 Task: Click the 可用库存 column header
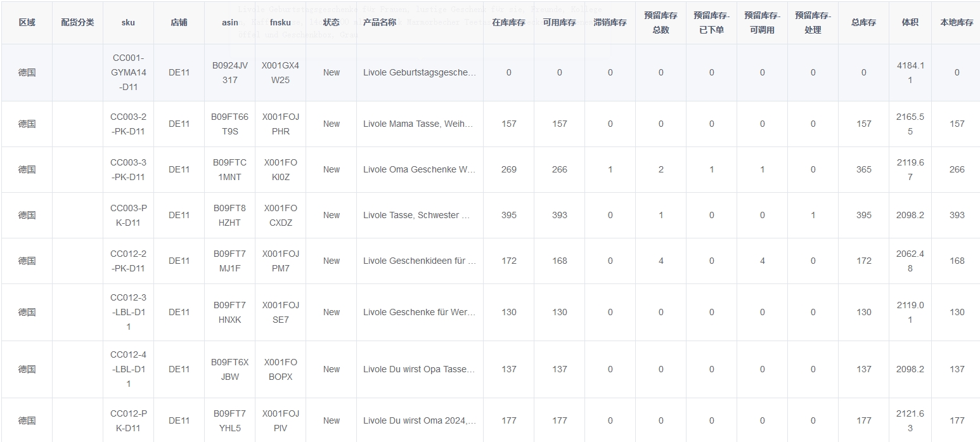(x=559, y=22)
